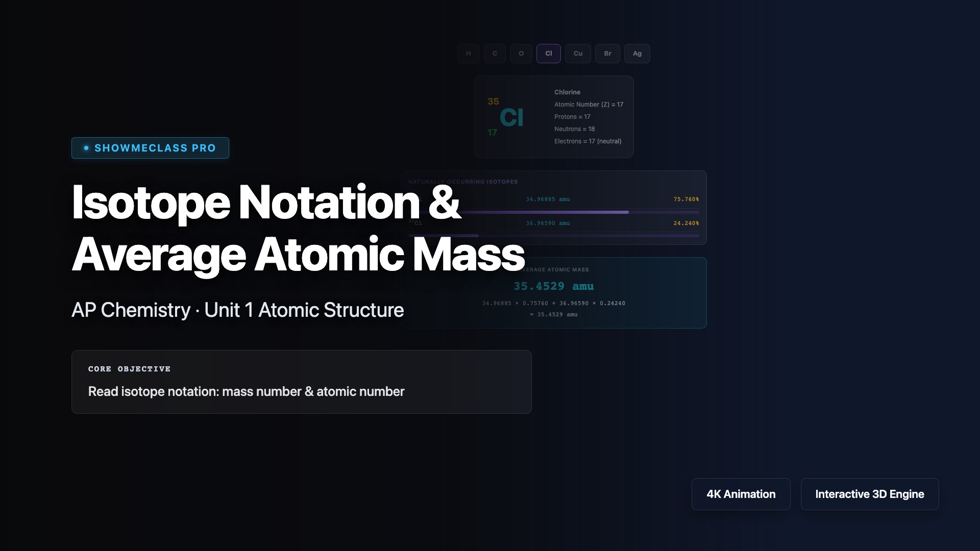Select the C element tab
Viewport: 980px width, 551px height.
click(495, 54)
